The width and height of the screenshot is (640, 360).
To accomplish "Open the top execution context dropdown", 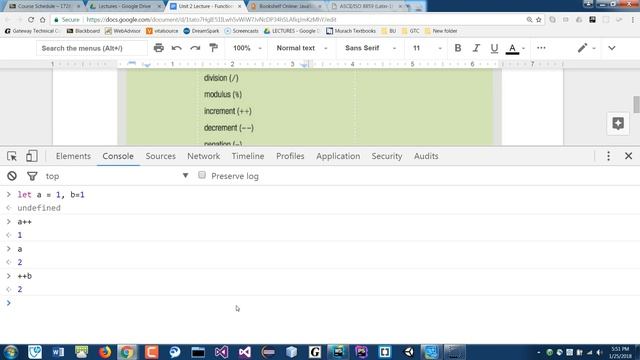I will point(117,176).
